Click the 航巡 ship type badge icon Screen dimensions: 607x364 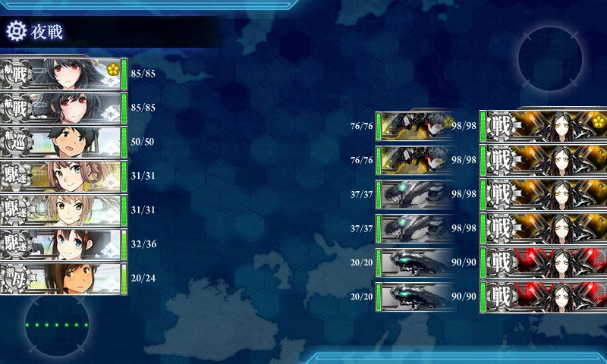[14, 143]
